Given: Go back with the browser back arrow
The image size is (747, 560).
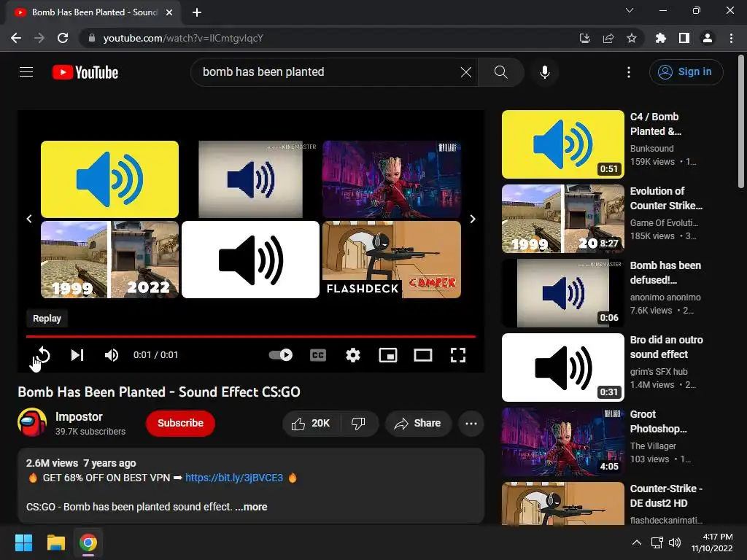Looking at the screenshot, I should click(16, 38).
